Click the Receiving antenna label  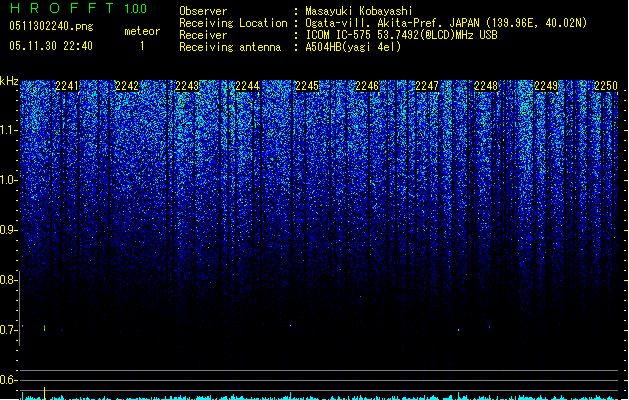point(230,47)
